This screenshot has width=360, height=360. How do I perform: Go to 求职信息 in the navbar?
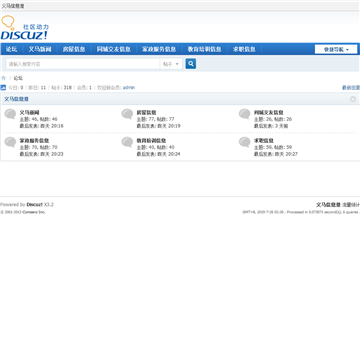pyautogui.click(x=244, y=49)
